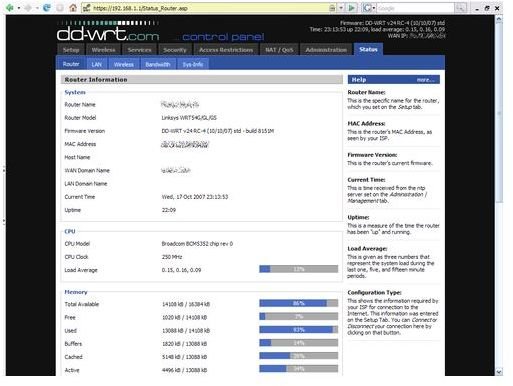Select the Status tab

pos(368,49)
